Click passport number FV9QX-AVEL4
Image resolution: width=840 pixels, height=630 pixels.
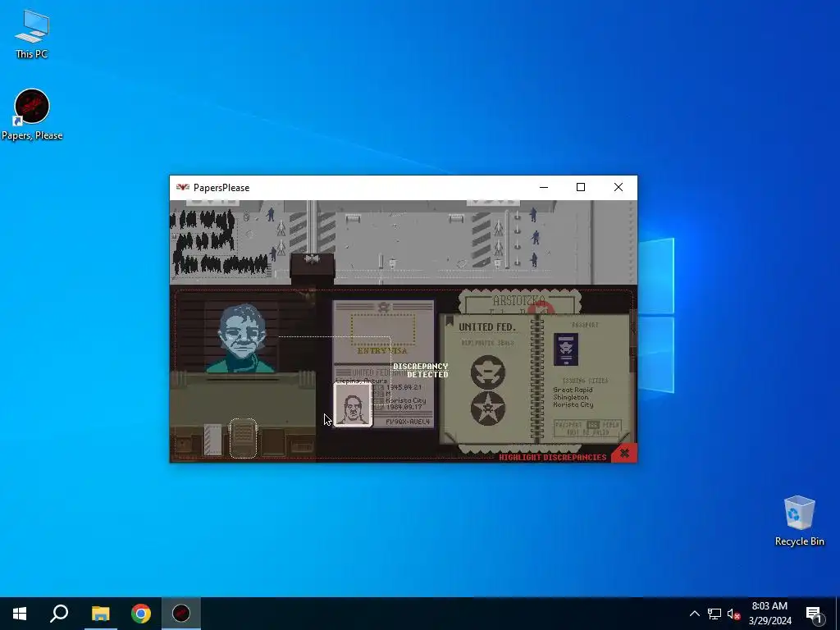408,422
